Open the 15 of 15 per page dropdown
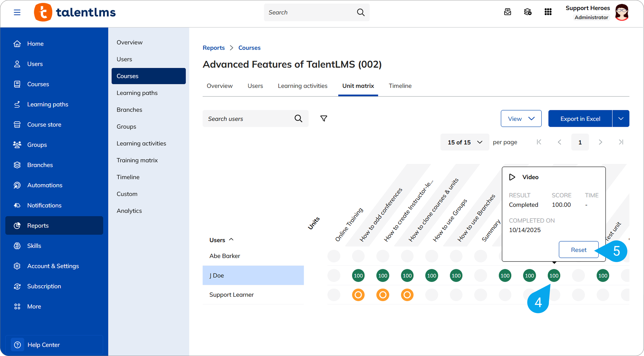644x356 pixels. [x=465, y=142]
